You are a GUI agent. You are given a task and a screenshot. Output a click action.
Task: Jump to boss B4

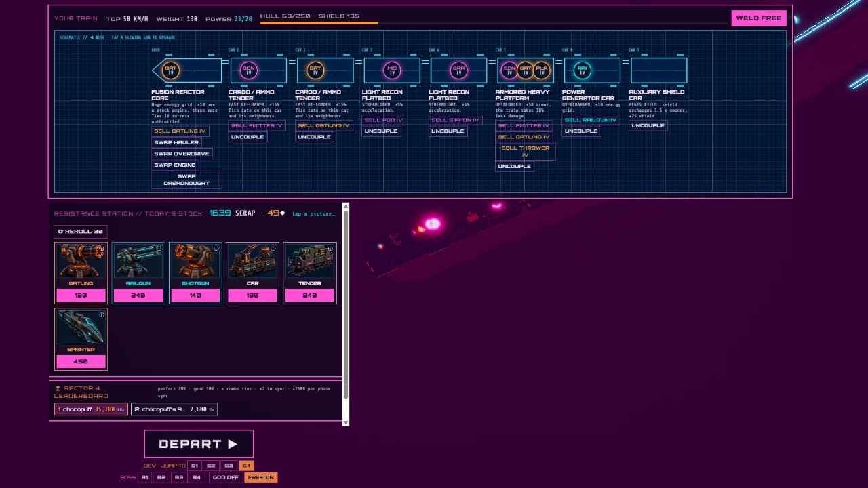point(196,477)
